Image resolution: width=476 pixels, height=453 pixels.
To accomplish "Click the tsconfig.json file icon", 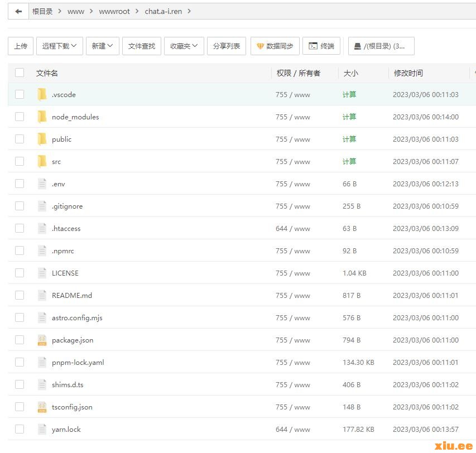I will click(x=42, y=407).
